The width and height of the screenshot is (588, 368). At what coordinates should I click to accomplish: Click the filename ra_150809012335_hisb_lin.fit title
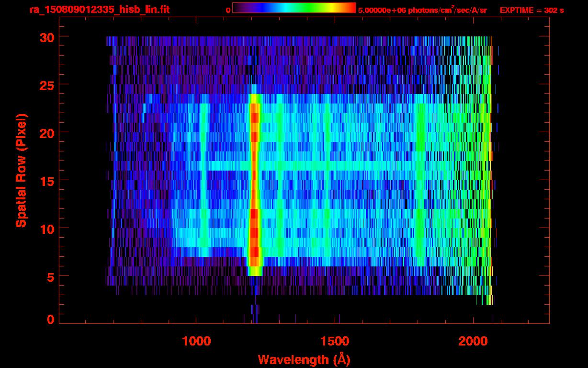point(99,10)
